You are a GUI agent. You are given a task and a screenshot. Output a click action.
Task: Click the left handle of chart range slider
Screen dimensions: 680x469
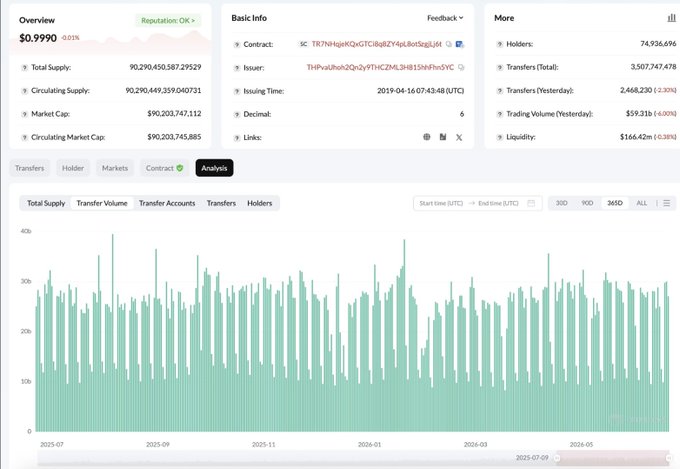[x=557, y=458]
